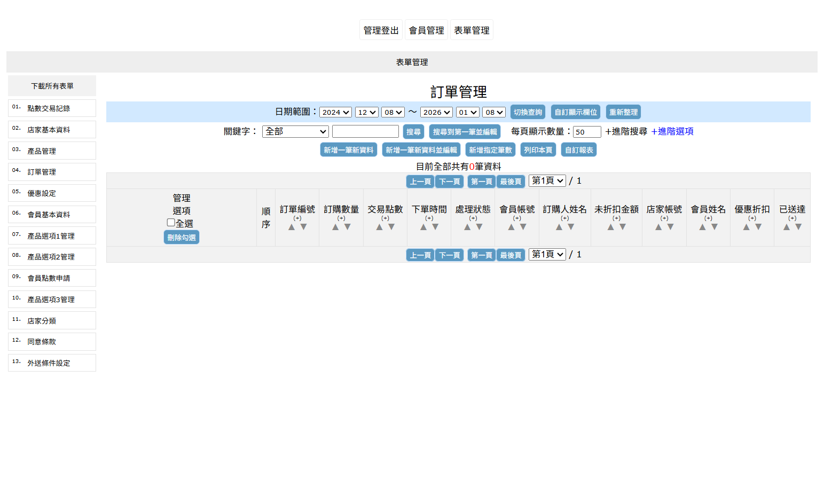The height and width of the screenshot is (504, 824).
Task: Go to 優惠設定 in the sidebar list
Action: 52,193
